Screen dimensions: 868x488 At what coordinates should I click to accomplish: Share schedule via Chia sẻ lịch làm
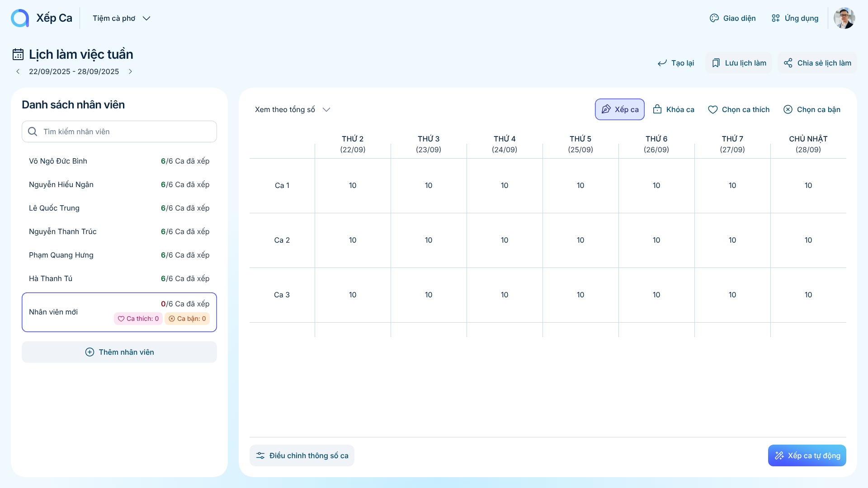pyautogui.click(x=817, y=63)
